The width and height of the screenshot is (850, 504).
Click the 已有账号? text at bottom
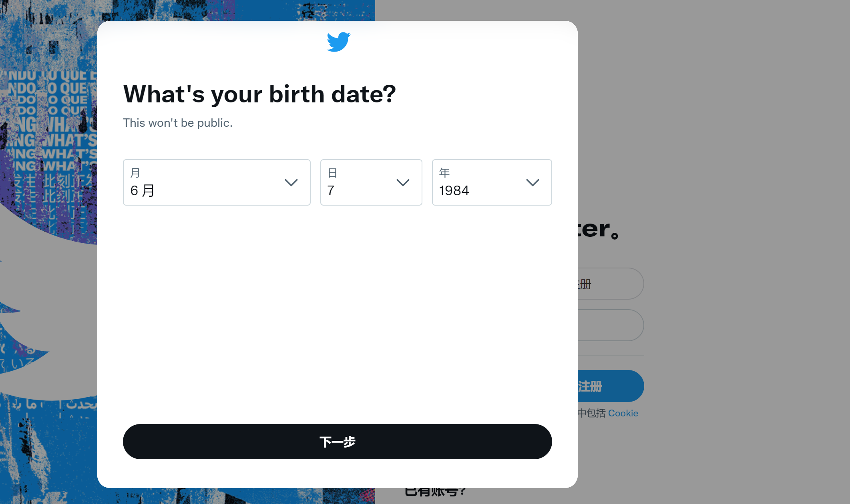tap(435, 492)
